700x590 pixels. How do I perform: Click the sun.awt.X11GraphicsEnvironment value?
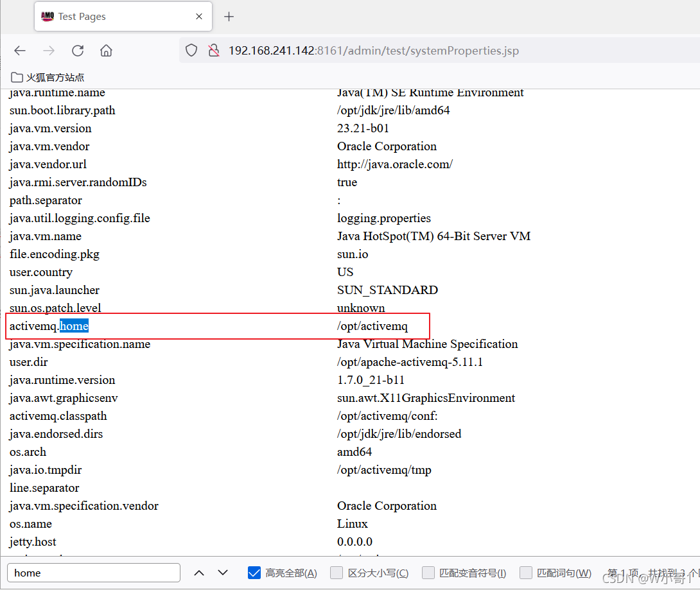coord(426,398)
